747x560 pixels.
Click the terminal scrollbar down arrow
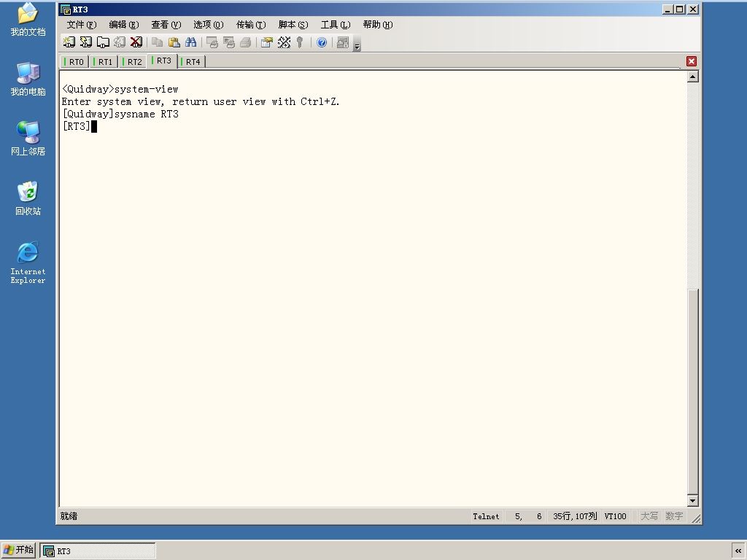tap(693, 500)
